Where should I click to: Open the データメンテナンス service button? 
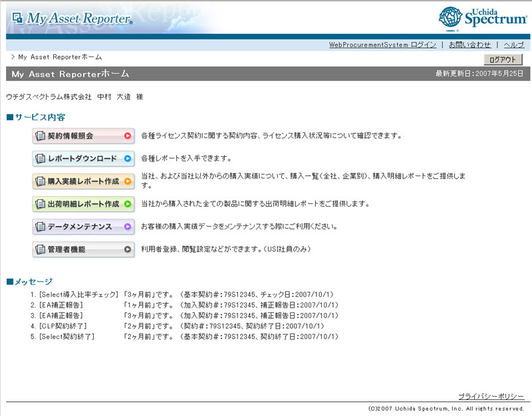pyautogui.click(x=84, y=227)
